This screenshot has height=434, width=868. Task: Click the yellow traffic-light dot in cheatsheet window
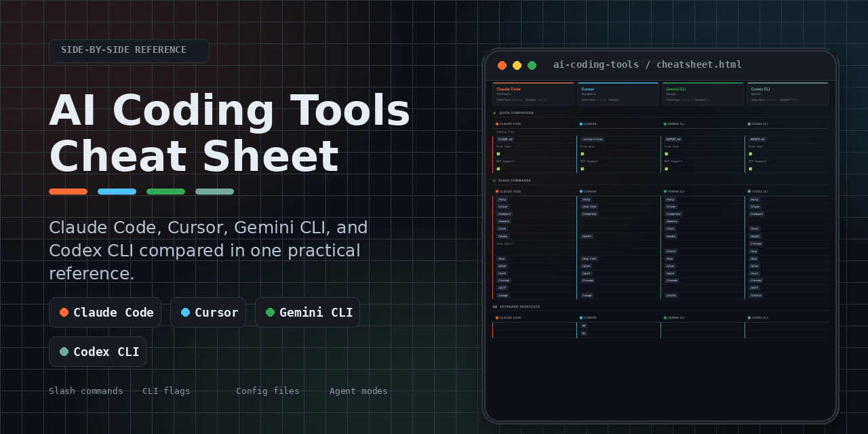click(517, 65)
